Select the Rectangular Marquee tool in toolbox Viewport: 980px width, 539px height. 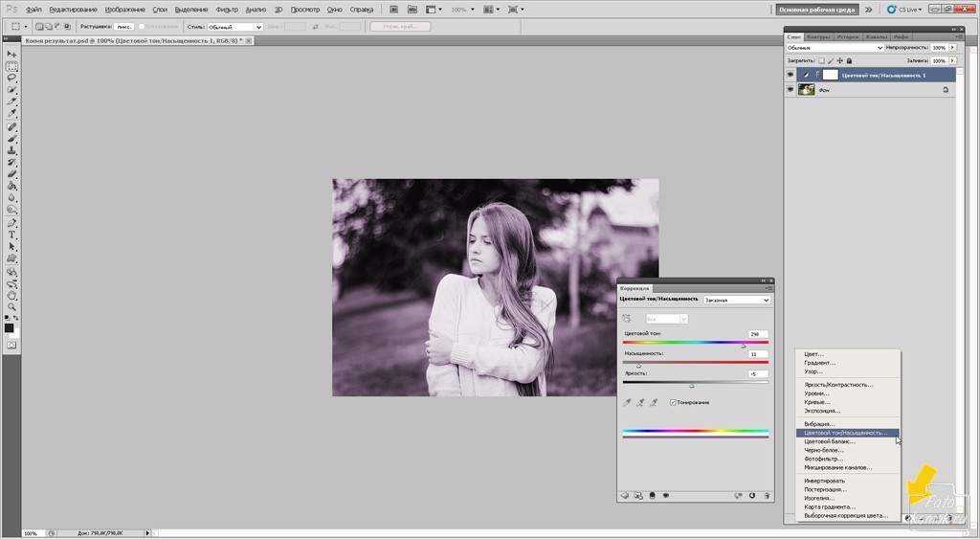point(11,66)
